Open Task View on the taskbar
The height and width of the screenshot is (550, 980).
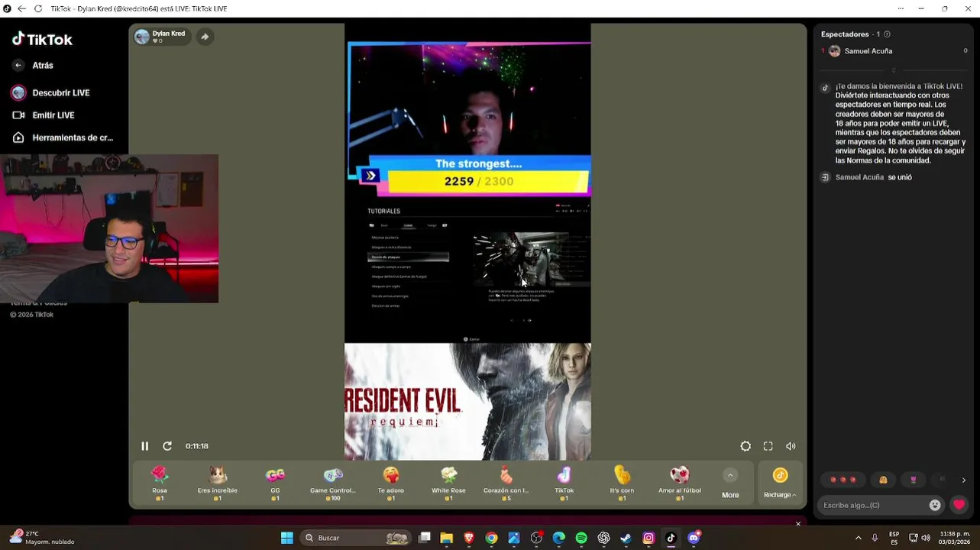425,538
